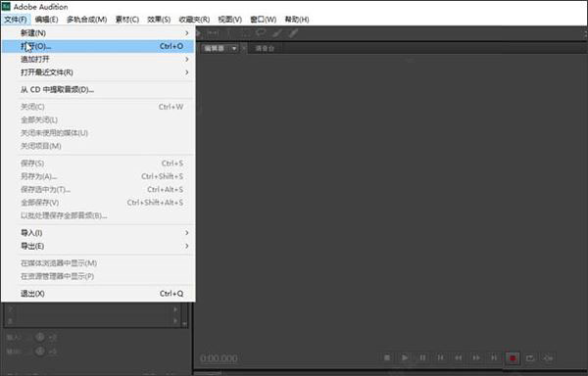Expand the 打开最近文件(R) submenu
The height and width of the screenshot is (376, 588).
[x=98, y=72]
